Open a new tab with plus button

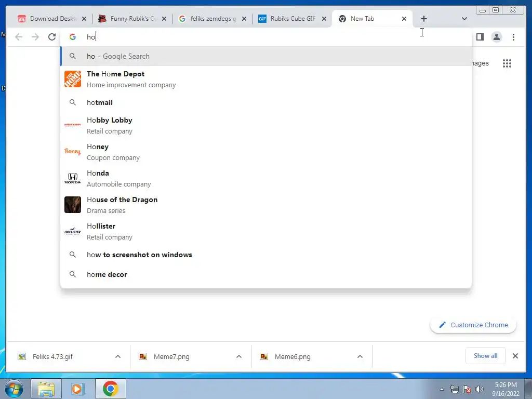point(424,19)
